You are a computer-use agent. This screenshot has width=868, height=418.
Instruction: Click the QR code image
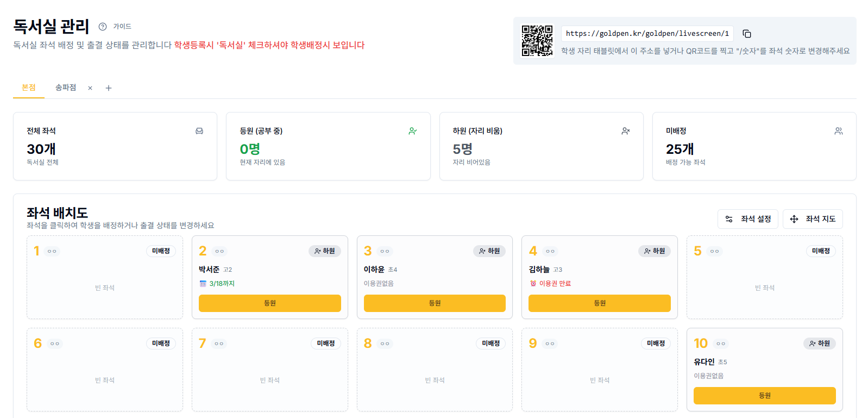(537, 41)
